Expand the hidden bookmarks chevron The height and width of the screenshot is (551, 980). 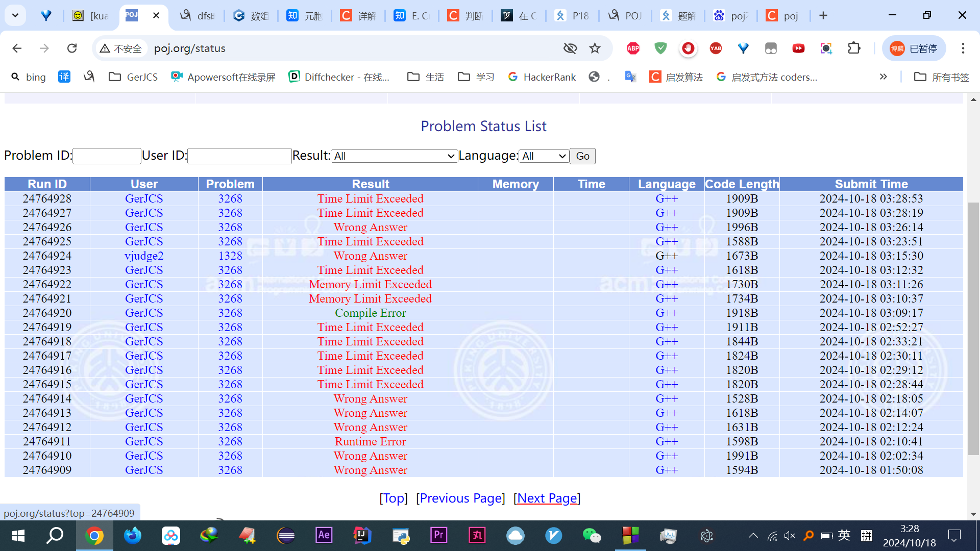pyautogui.click(x=883, y=77)
